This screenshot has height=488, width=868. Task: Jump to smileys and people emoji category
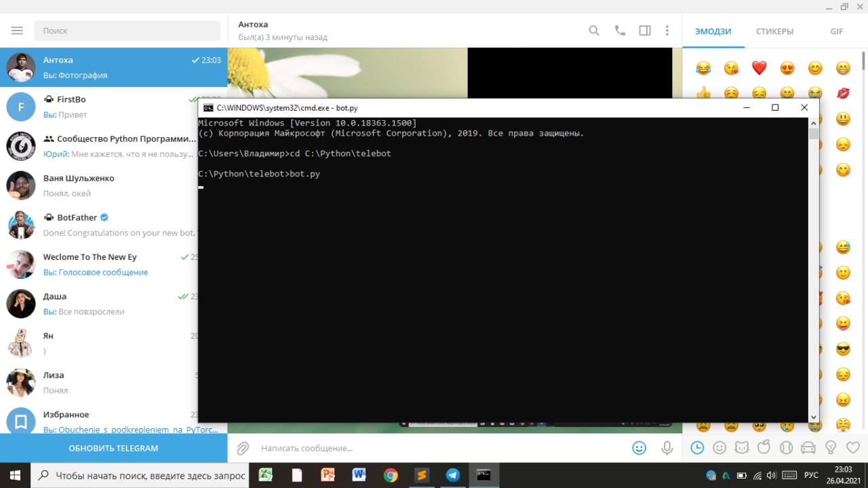(719, 447)
